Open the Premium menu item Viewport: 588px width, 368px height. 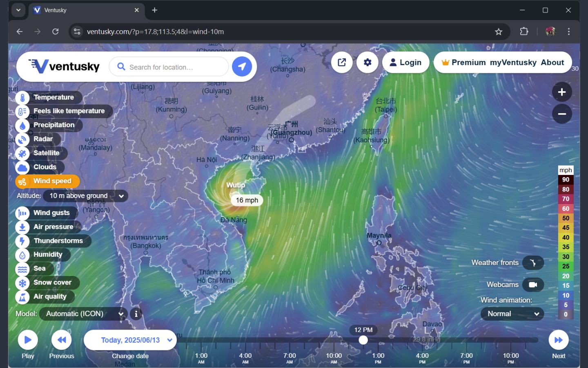[469, 62]
